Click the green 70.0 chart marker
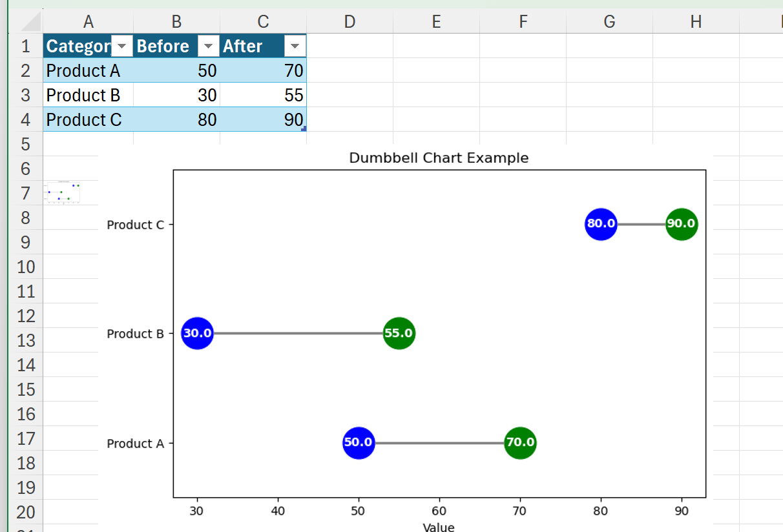The width and height of the screenshot is (783, 532). point(520,443)
